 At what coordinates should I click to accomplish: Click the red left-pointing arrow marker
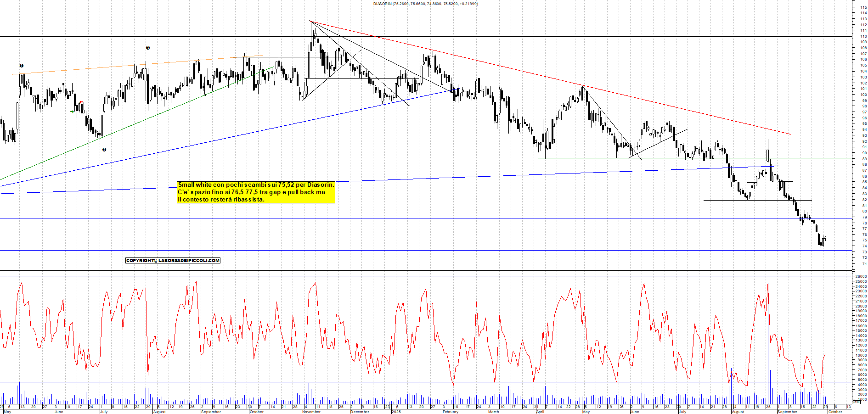coord(81,102)
